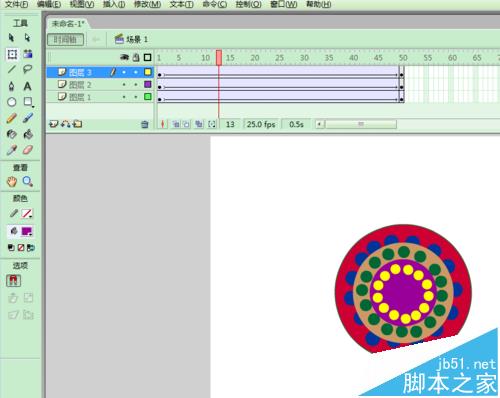
Task: Click the black and white default colors icon
Action: (11, 248)
